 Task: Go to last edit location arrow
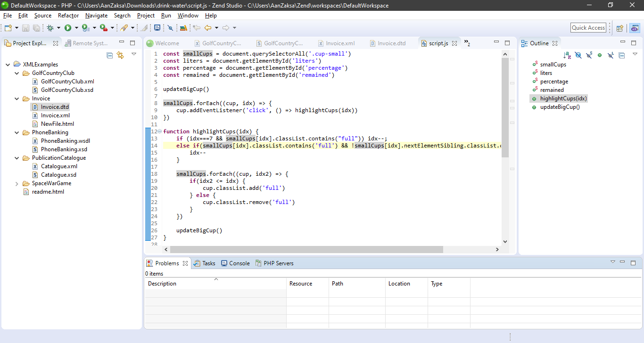197,28
